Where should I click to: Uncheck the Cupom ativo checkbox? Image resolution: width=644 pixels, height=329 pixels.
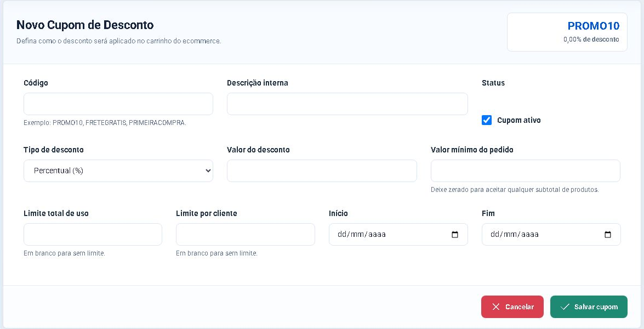click(487, 120)
